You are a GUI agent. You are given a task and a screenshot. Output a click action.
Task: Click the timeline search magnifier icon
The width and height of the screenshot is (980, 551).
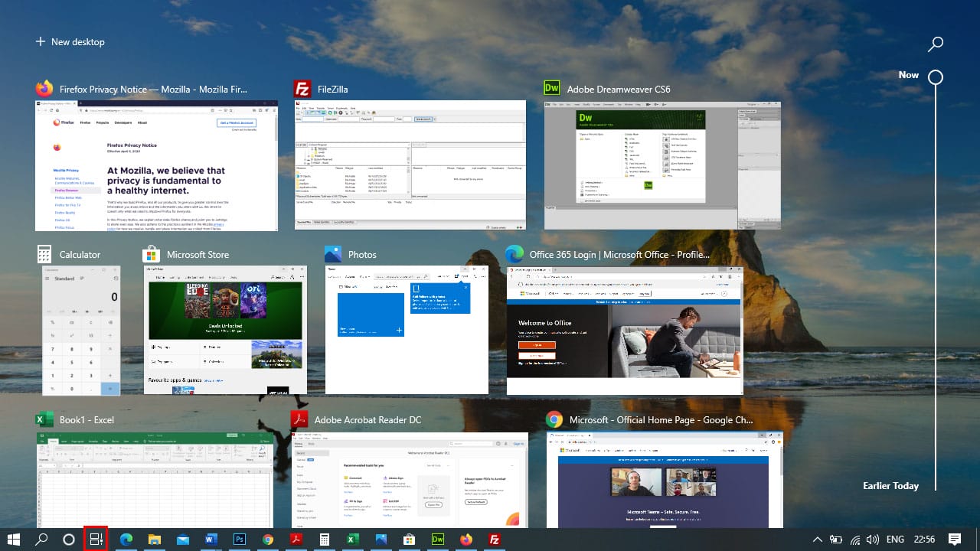click(x=935, y=44)
